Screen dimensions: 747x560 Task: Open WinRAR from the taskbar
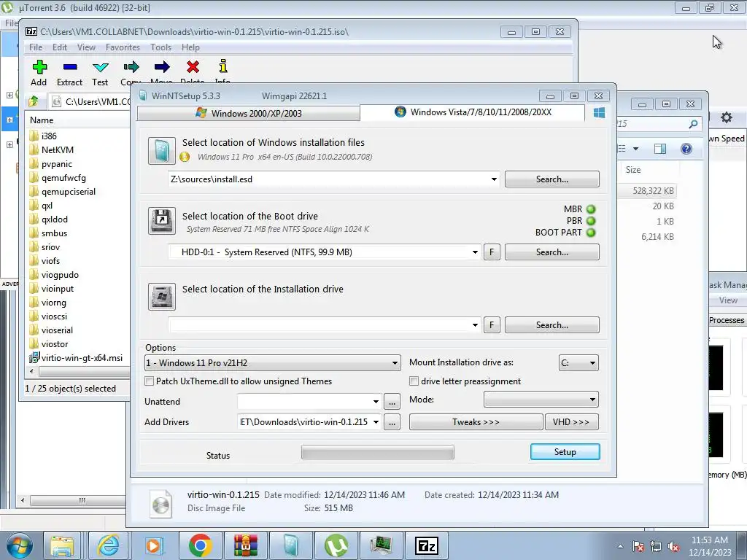(246, 545)
